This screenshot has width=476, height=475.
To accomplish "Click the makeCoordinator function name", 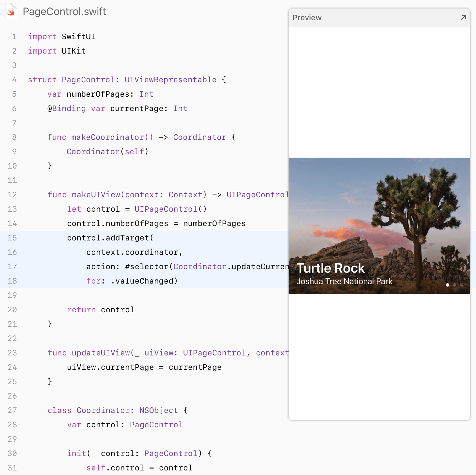I will (107, 137).
